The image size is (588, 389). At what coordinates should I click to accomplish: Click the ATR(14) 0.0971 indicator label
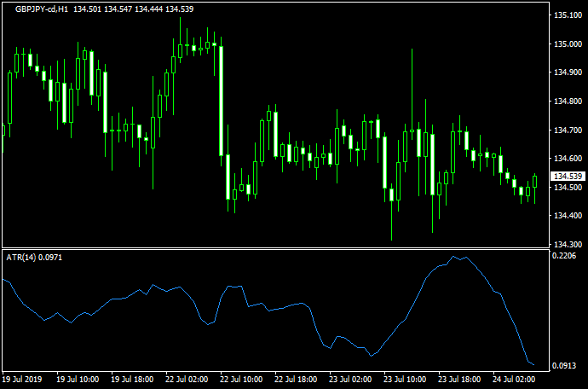34,257
